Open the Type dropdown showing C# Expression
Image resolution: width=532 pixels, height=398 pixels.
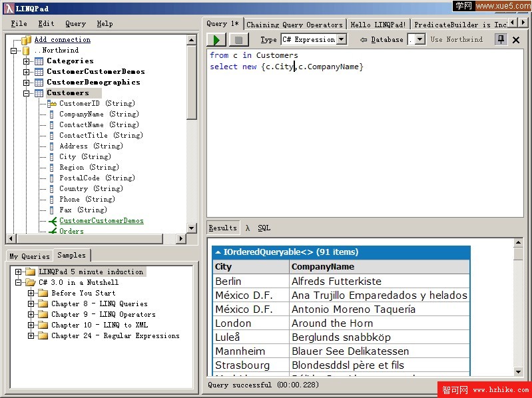click(x=342, y=39)
